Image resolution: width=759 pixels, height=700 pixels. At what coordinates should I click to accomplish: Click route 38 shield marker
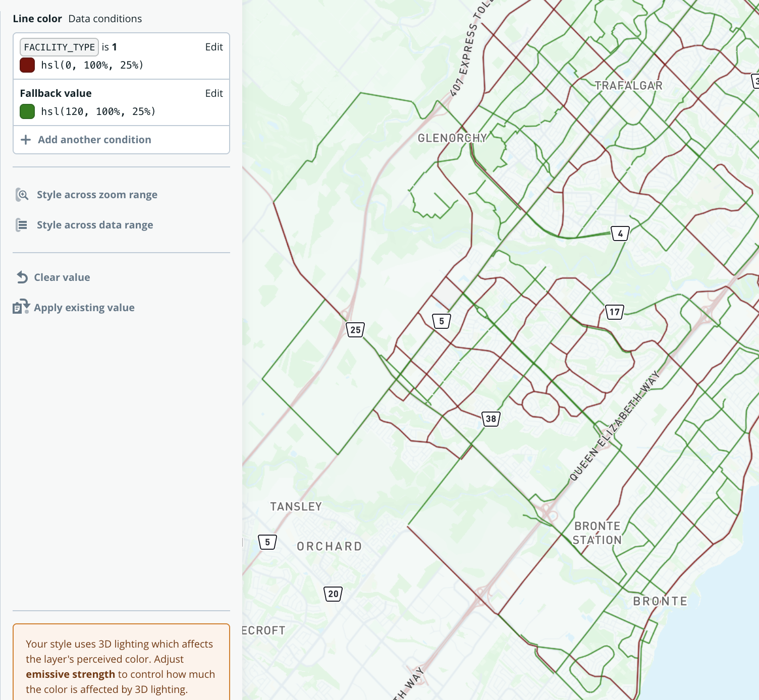pyautogui.click(x=491, y=419)
